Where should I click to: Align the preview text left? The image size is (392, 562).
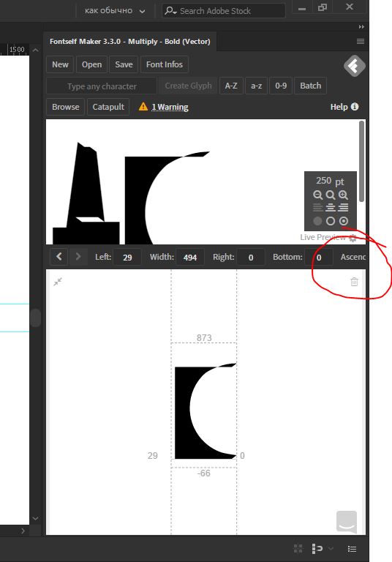[317, 208]
